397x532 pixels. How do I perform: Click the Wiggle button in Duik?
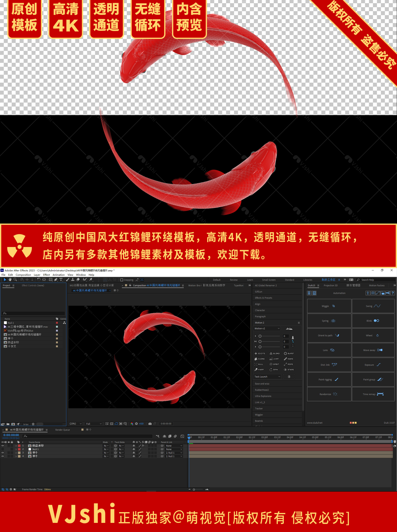click(329, 306)
